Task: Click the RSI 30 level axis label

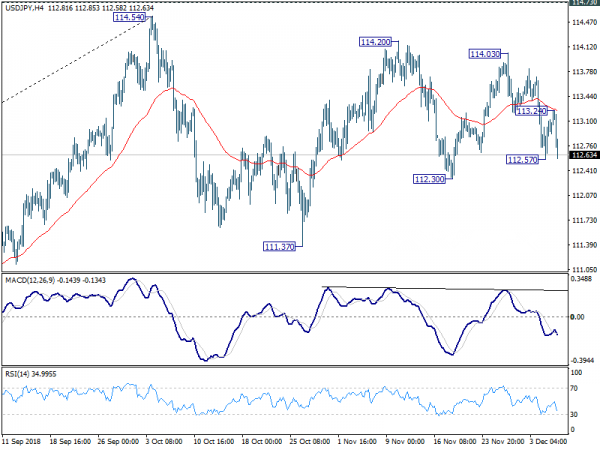Action: 575,414
